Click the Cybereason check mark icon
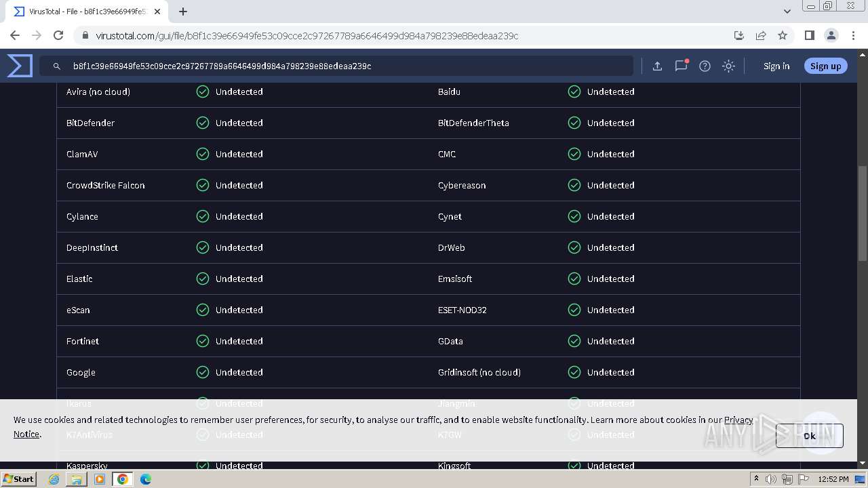The image size is (868, 488). coord(574,185)
